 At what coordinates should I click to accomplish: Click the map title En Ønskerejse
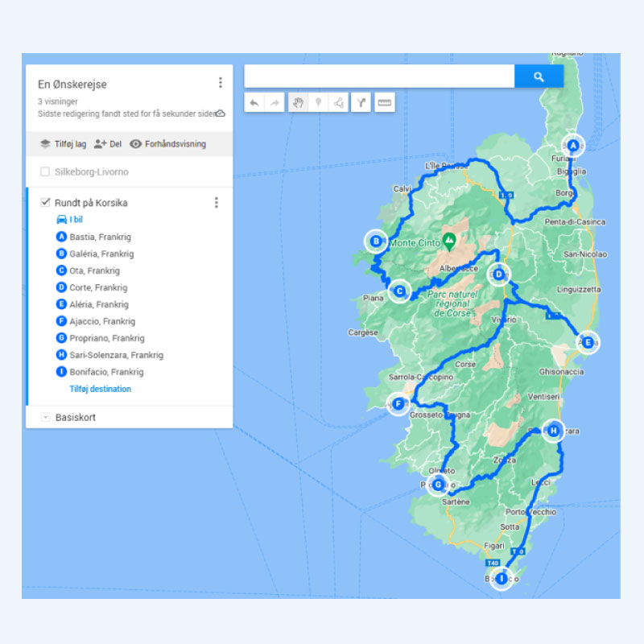72,85
